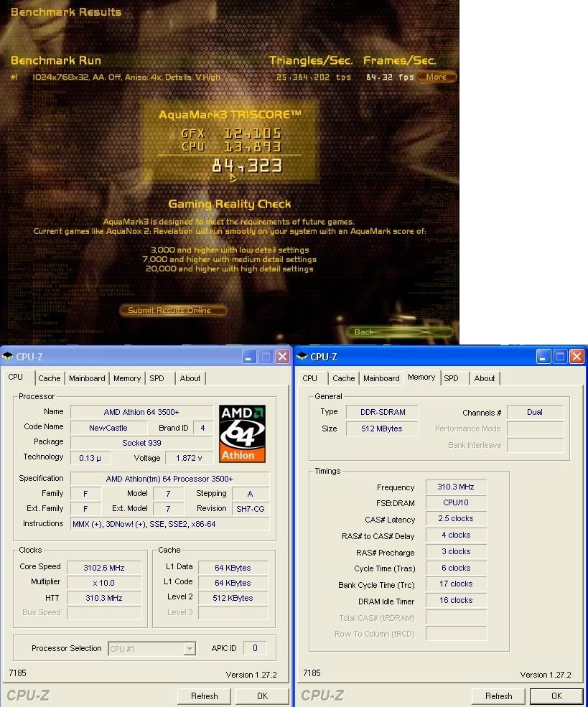Click the Bank Cycle Time value 17 clocks
The width and height of the screenshot is (588, 707).
tap(456, 584)
